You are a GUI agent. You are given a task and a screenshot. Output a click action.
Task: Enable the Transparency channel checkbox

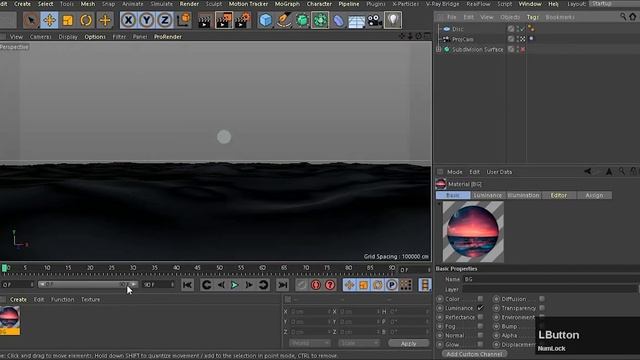(542, 308)
